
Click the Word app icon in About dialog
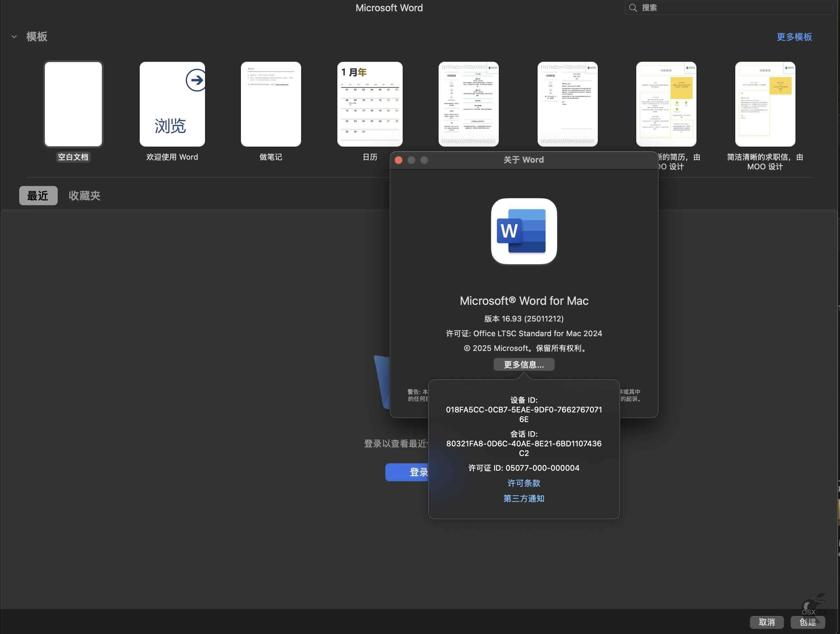click(524, 231)
